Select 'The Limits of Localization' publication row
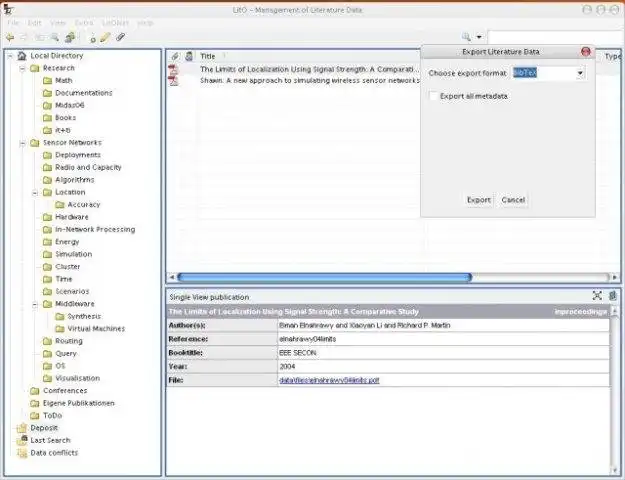The height and width of the screenshot is (480, 625). pyautogui.click(x=294, y=69)
